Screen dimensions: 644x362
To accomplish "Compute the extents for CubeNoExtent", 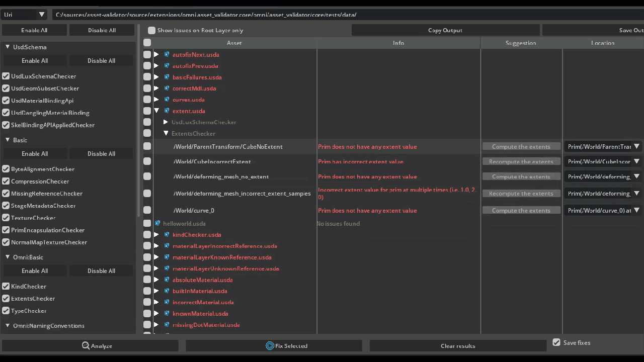I will [521, 147].
